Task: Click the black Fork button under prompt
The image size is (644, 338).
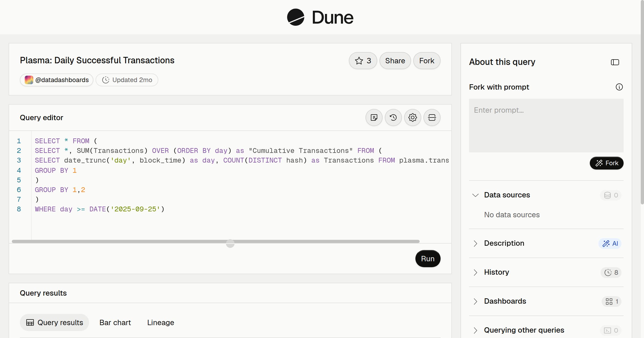Action: (606, 163)
